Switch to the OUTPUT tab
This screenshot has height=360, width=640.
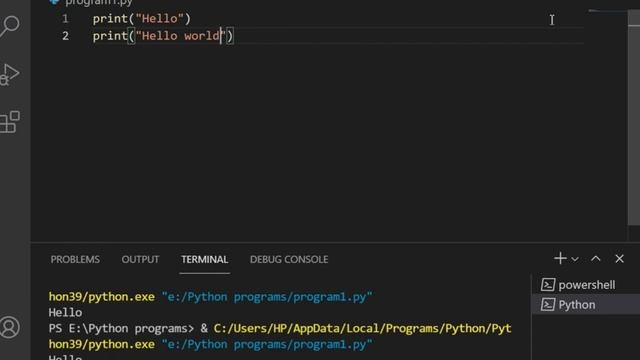[x=140, y=260]
